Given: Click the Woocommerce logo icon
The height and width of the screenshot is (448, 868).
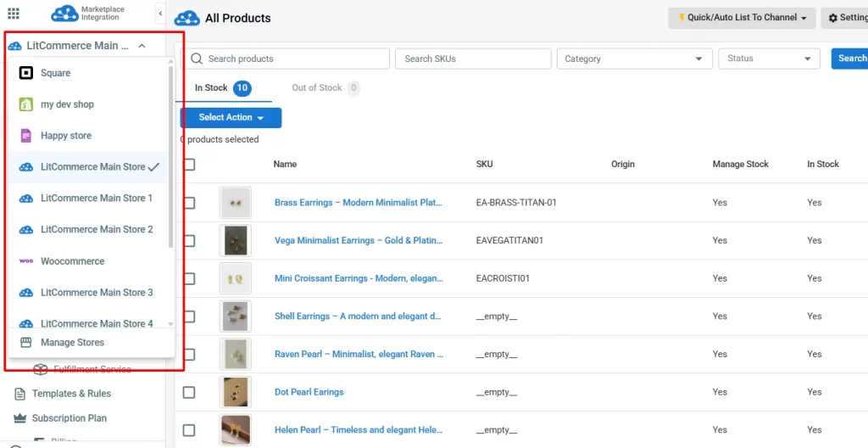Looking at the screenshot, I should click(x=26, y=261).
